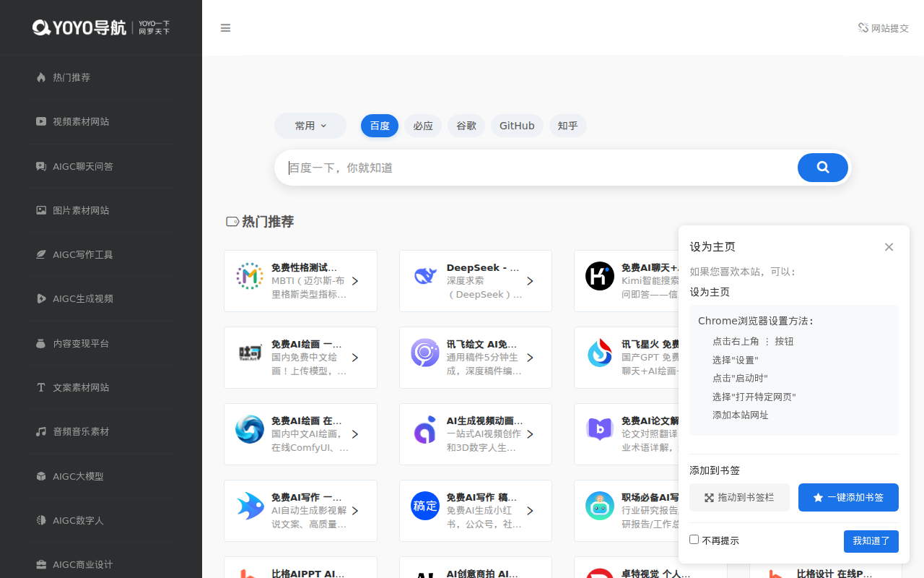The width and height of the screenshot is (924, 578).
Task: Click the 免费AI论文解 card icon
Action: pyautogui.click(x=600, y=429)
